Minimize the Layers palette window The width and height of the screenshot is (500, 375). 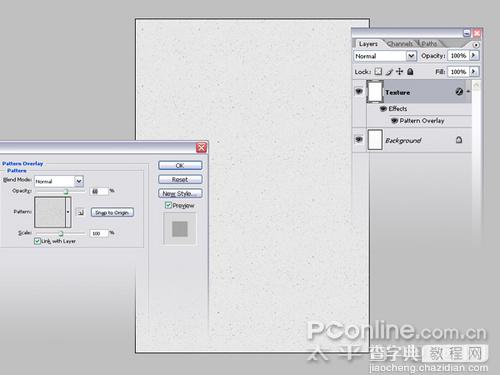[x=467, y=33]
